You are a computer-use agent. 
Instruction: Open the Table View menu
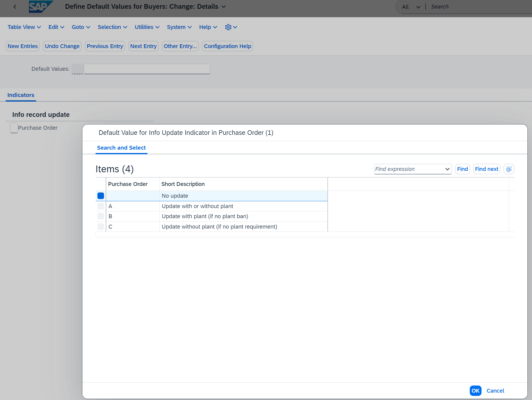click(x=24, y=27)
